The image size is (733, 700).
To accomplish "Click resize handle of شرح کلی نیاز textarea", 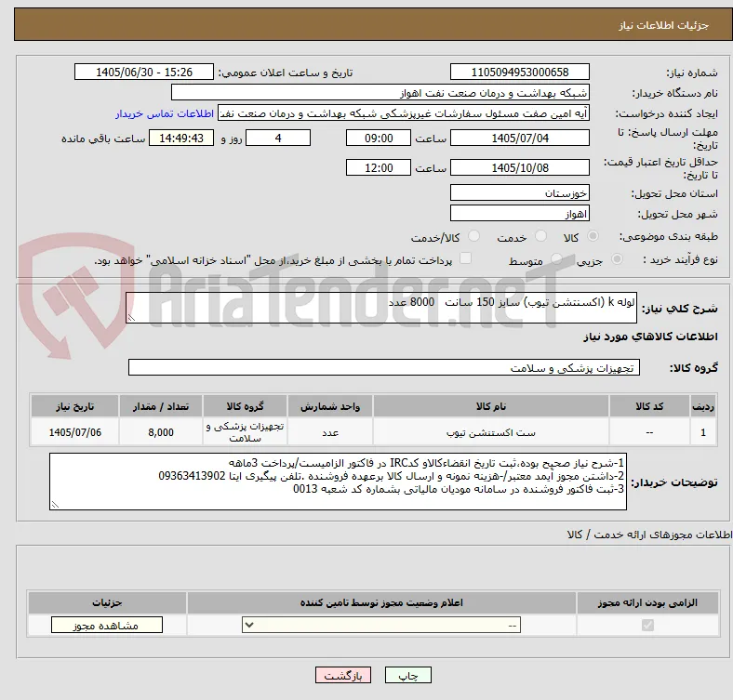I will point(131,318).
